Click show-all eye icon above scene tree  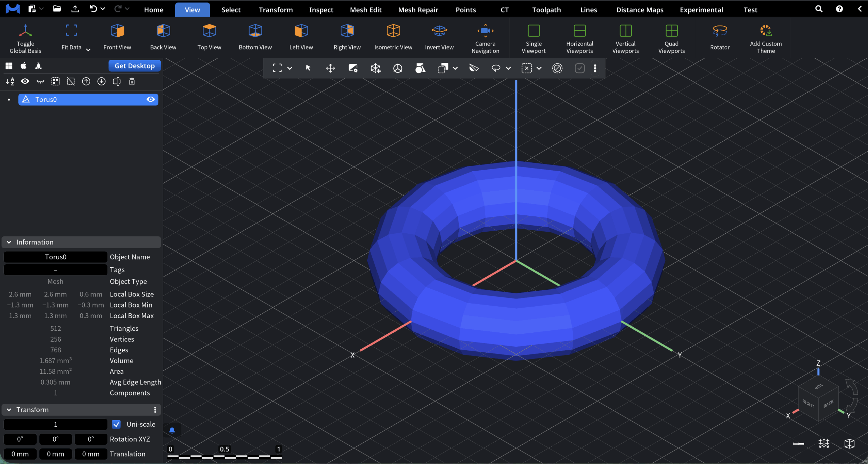[x=25, y=81]
